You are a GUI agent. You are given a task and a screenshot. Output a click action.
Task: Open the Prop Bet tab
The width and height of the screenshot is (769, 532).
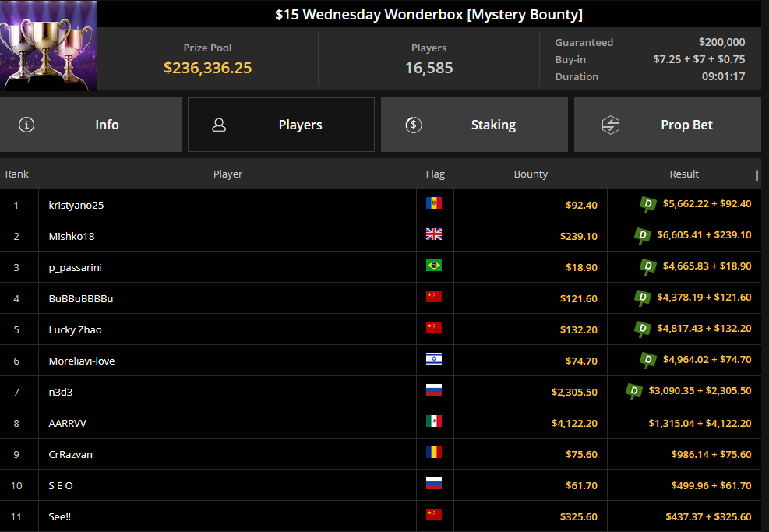point(668,125)
